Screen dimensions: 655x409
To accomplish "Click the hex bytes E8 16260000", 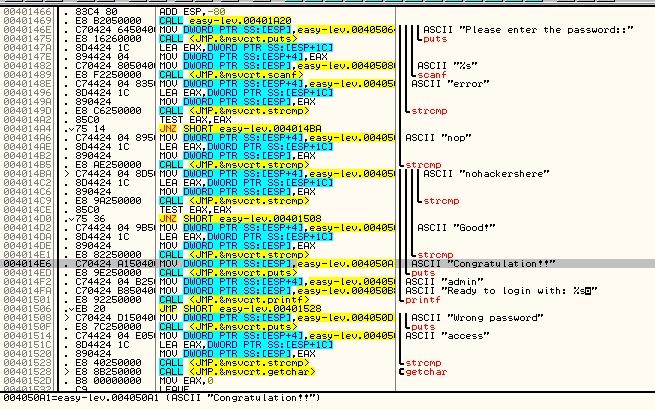I will click(x=108, y=39).
